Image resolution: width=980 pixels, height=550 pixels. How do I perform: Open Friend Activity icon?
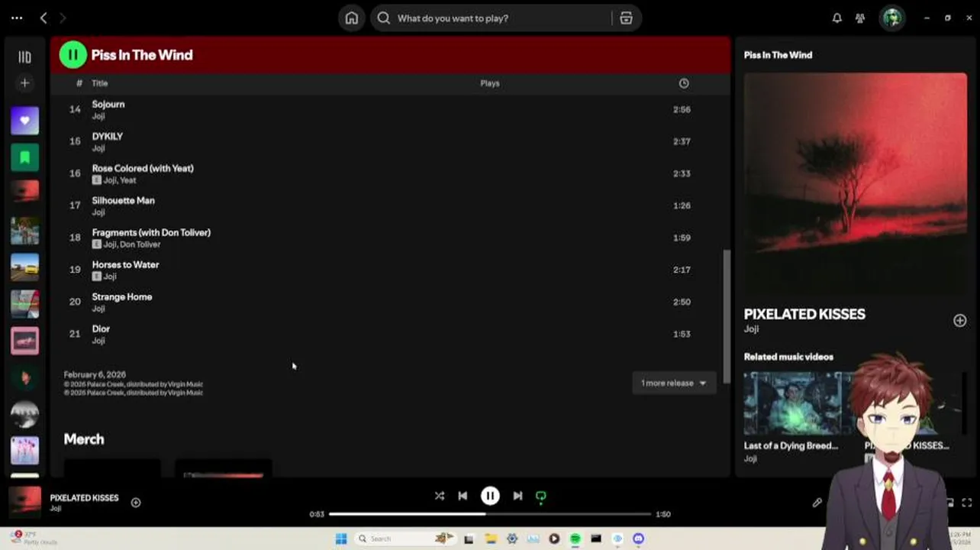[x=861, y=18]
